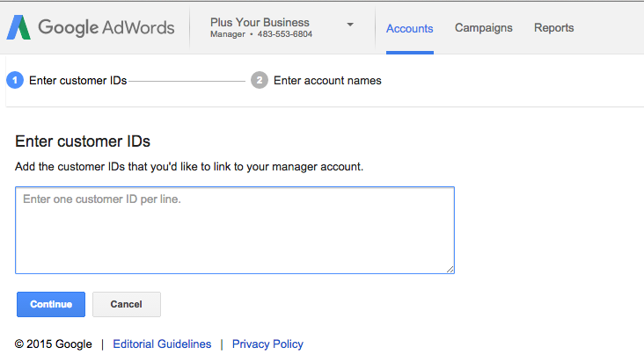This screenshot has width=644, height=362.
Task: Click the Google AdWords wordmark text
Action: point(106,27)
